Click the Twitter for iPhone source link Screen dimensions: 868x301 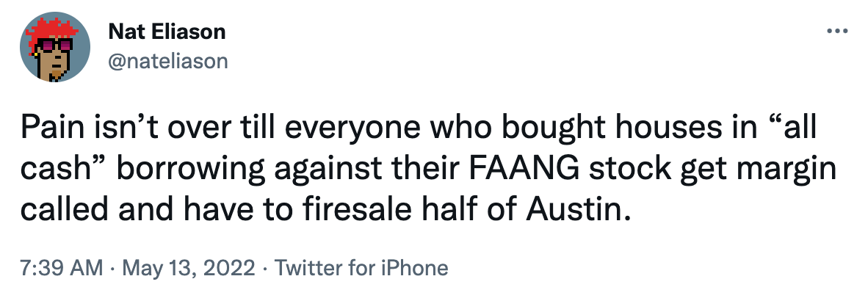(361, 268)
